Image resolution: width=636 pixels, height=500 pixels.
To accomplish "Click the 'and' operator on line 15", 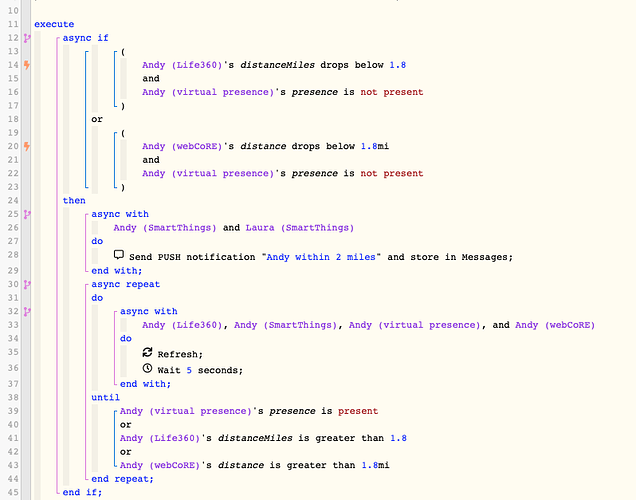I will coord(151,79).
